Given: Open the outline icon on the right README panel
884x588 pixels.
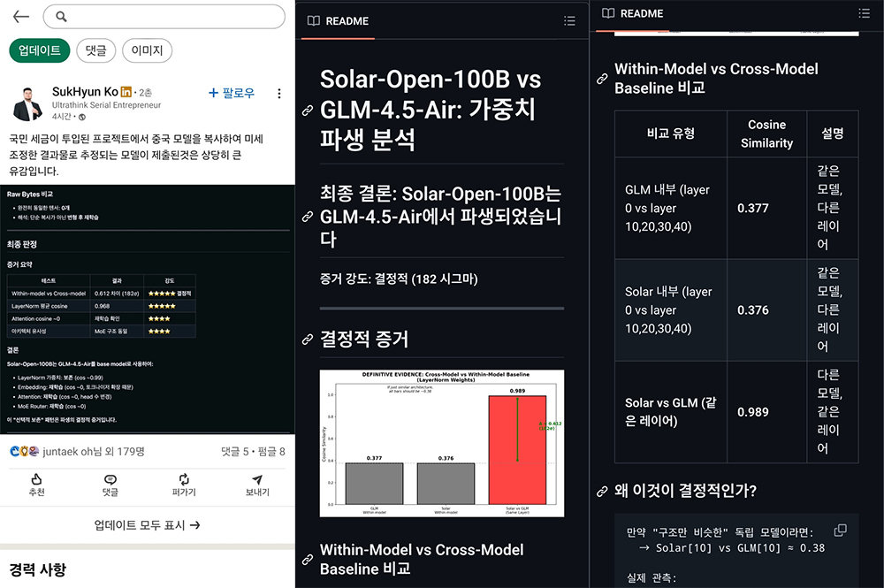Looking at the screenshot, I should click(865, 13).
